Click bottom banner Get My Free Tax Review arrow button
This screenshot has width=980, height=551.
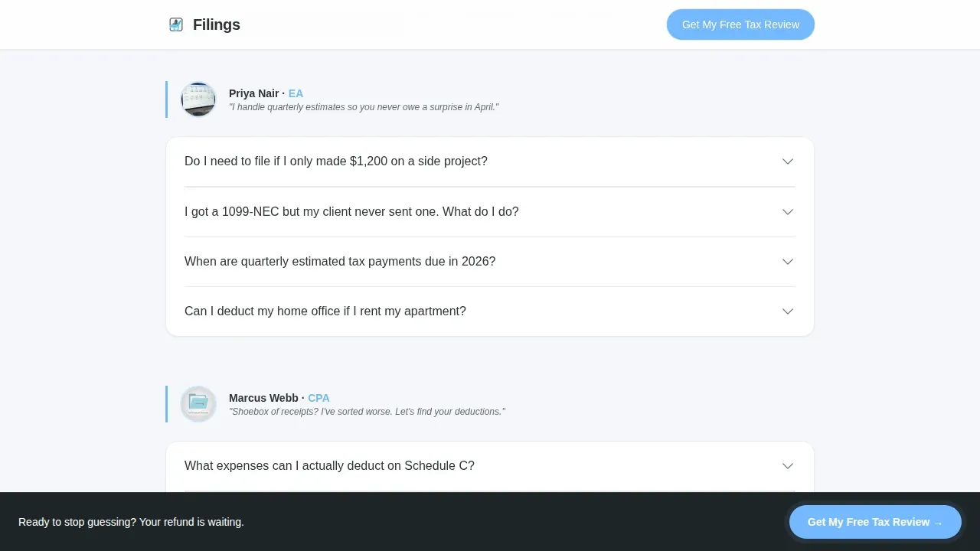[875, 522]
